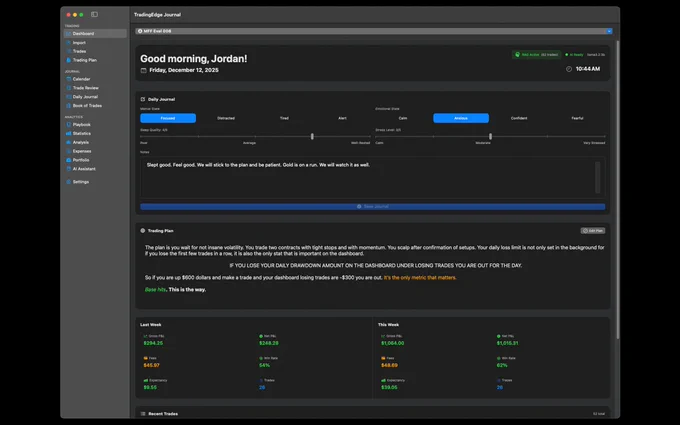Image resolution: width=680 pixels, height=425 pixels.
Task: Click This Week Fees orange icon
Action: coord(383,358)
